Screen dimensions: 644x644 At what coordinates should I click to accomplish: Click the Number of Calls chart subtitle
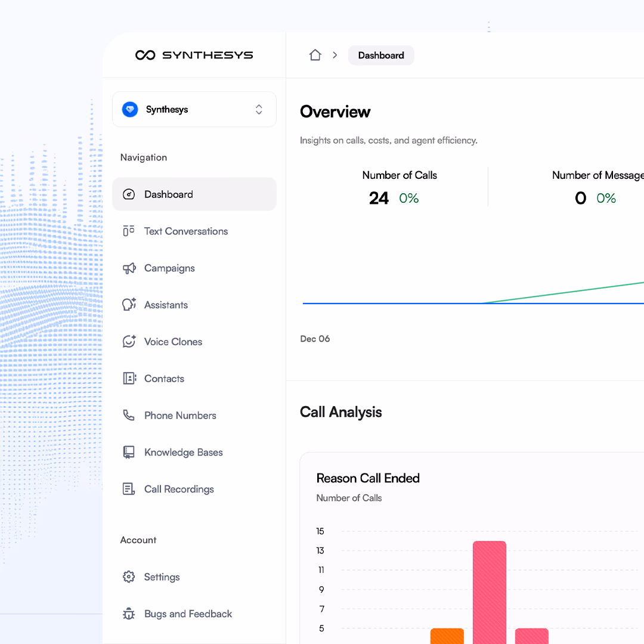click(x=349, y=498)
